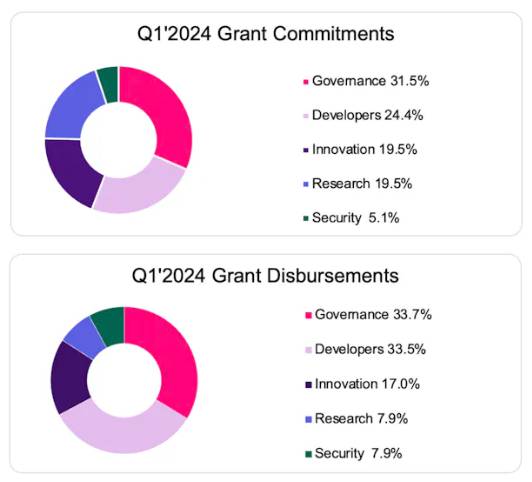Click the pink Governance legend swatch in Commitments
The height and width of the screenshot is (482, 532).
pos(306,82)
